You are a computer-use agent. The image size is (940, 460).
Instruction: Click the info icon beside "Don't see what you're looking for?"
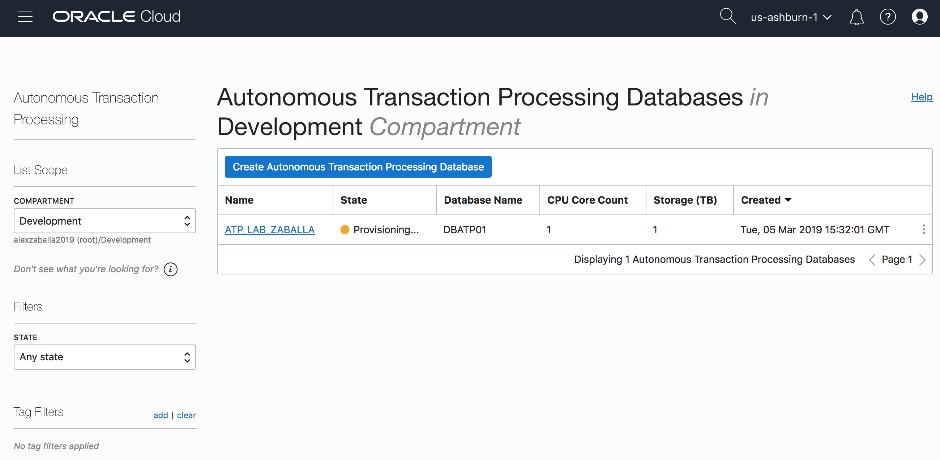coord(171,269)
